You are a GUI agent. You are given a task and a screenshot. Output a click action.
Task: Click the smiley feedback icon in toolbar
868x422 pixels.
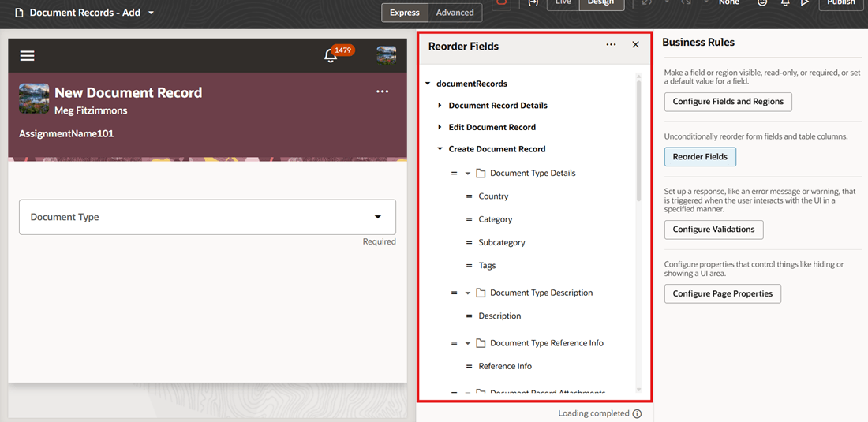(762, 3)
